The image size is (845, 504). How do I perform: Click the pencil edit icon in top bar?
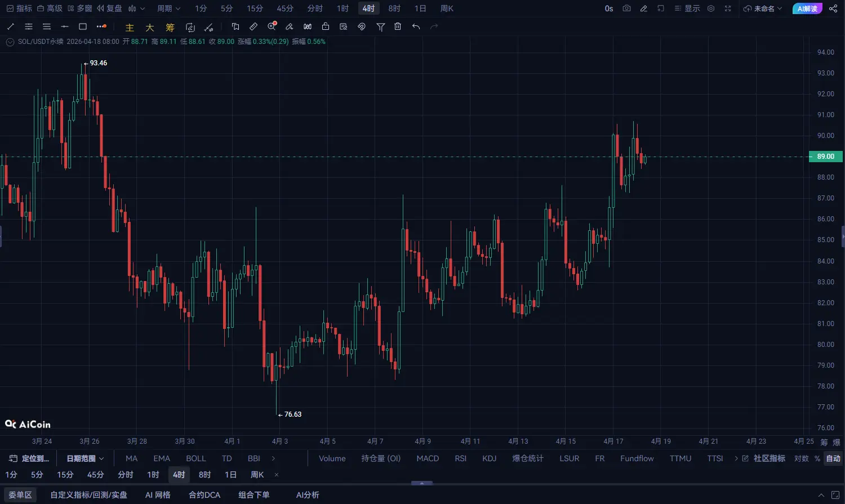[x=643, y=8]
